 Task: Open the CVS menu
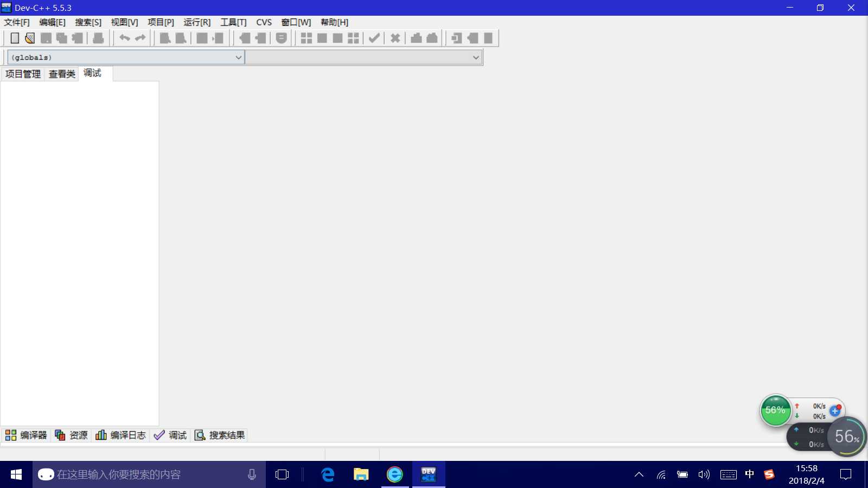pos(264,22)
